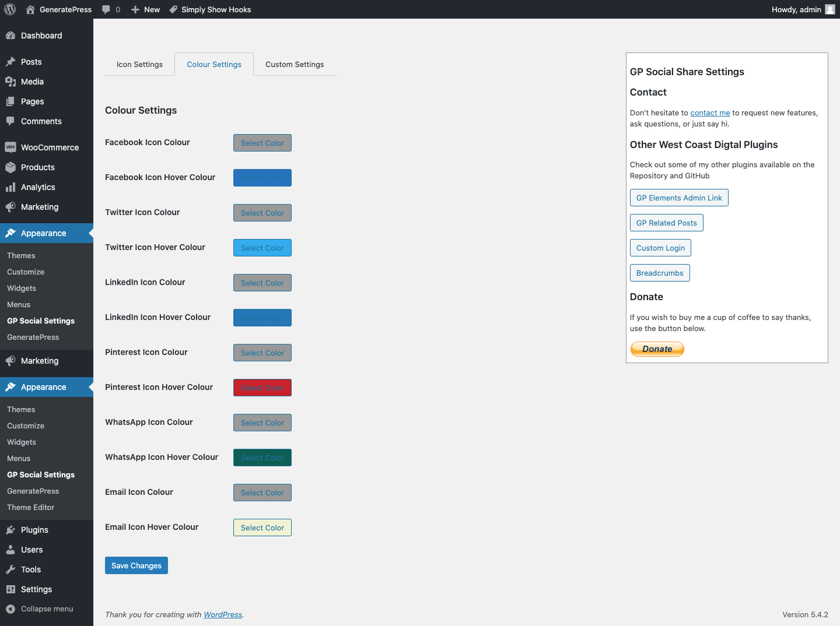Click the Colour Settings heading
Viewport: 840px width, 626px height.
tap(141, 110)
